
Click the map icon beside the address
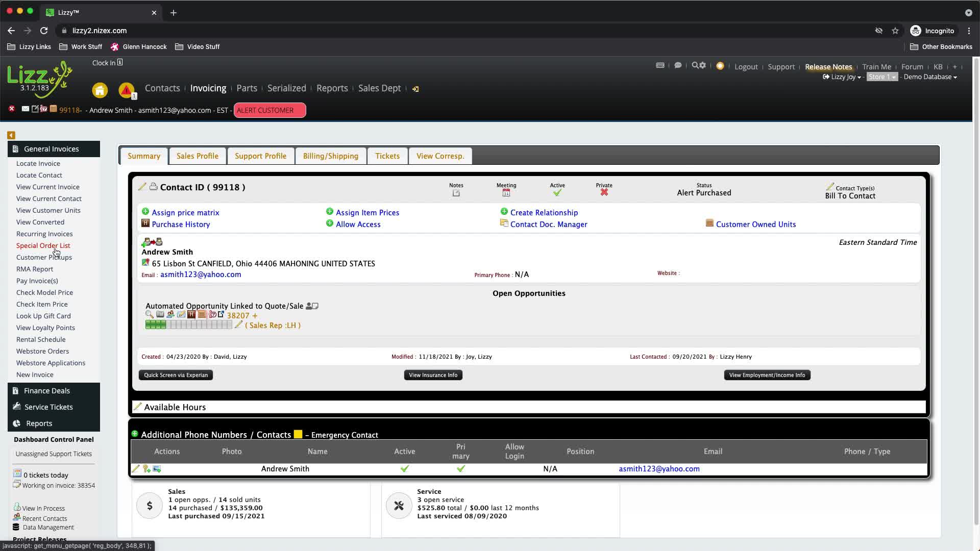145,263
